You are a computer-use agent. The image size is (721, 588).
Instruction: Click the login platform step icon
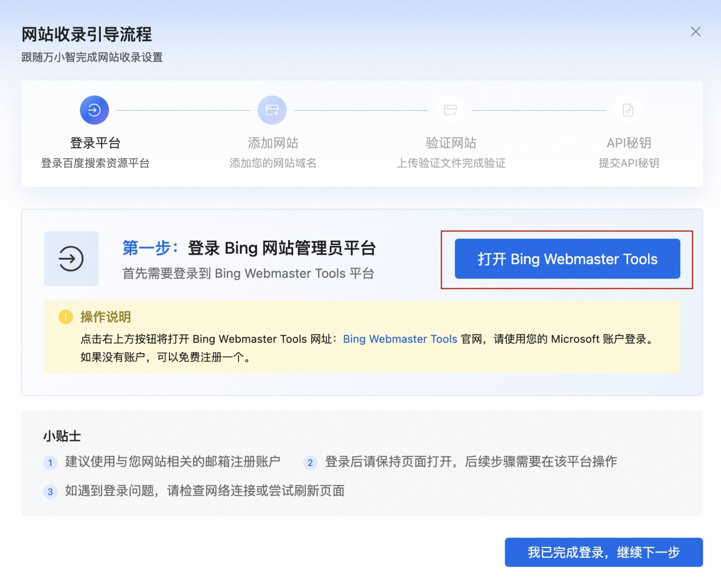tap(94, 110)
